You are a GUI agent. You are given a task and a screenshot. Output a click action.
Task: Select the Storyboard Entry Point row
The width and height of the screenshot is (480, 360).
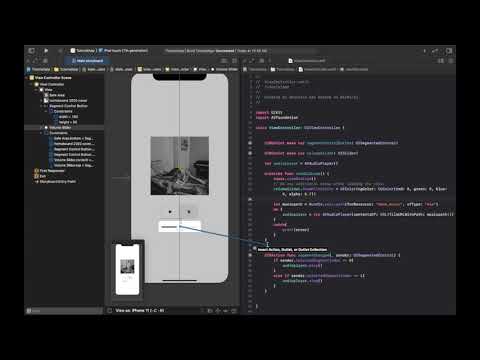coord(55,181)
